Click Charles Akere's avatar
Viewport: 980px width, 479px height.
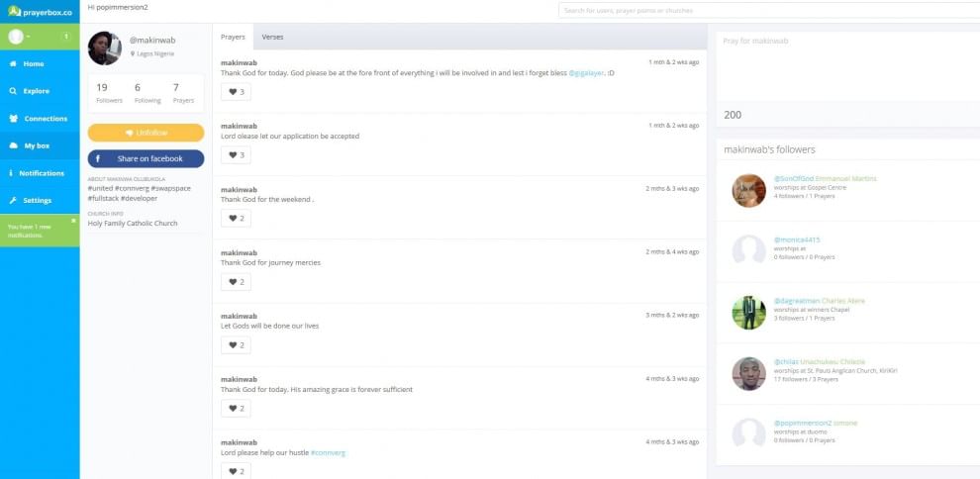point(748,313)
